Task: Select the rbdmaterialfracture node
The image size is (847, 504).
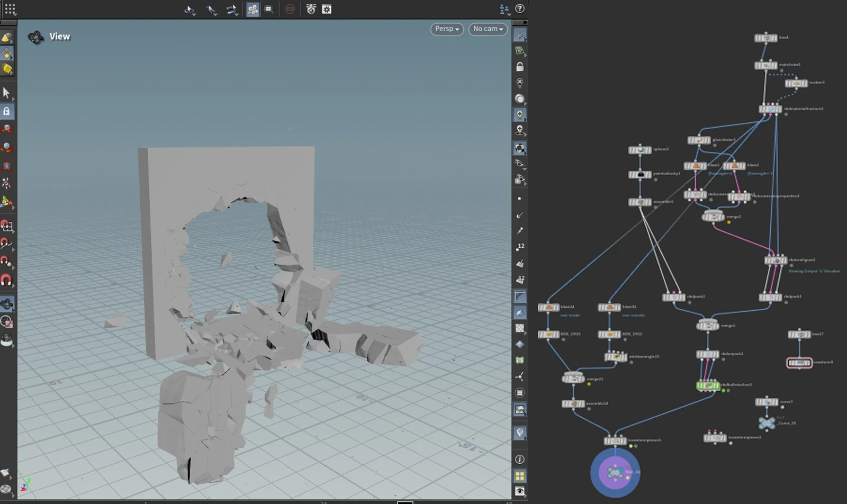Action: [770, 109]
